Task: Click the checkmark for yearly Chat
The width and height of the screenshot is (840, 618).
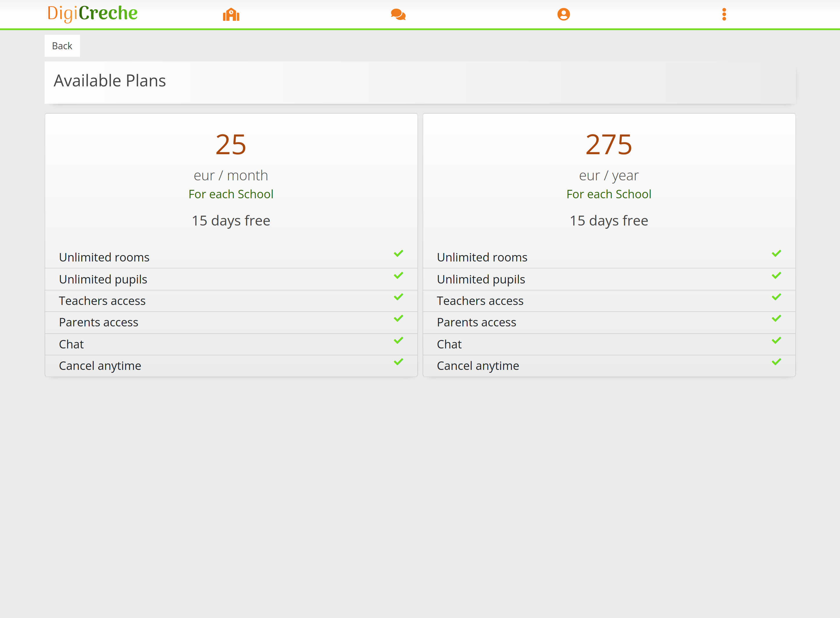Action: (777, 340)
